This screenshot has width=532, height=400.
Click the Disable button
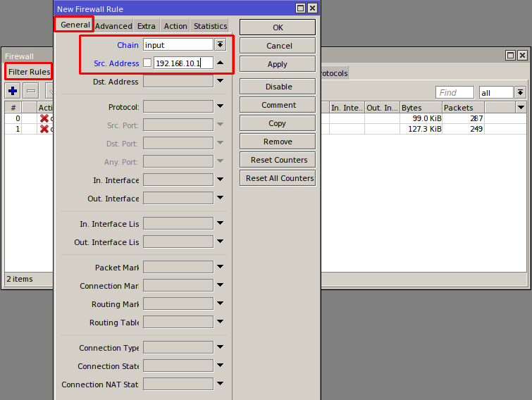[x=278, y=87]
